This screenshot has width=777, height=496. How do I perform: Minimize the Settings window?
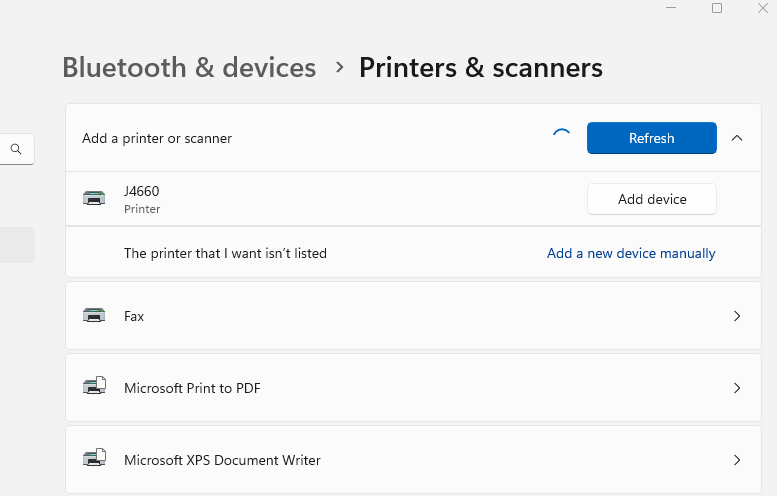[x=671, y=8]
